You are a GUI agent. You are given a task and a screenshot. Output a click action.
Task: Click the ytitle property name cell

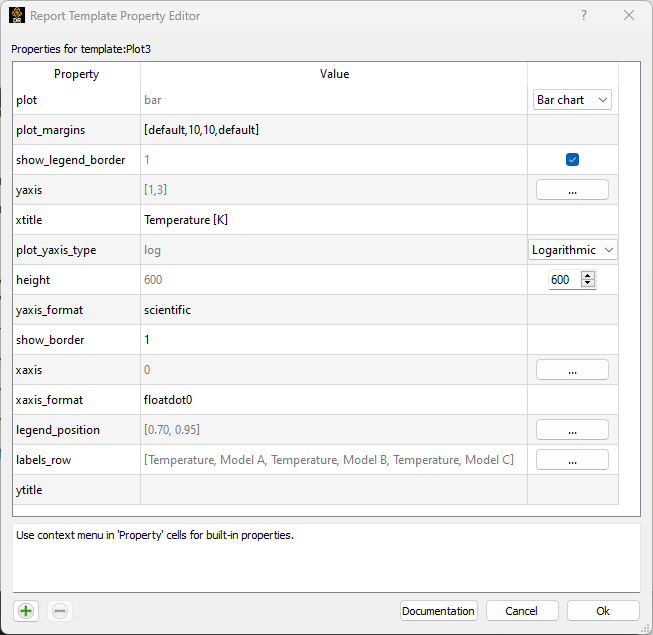tap(77, 490)
